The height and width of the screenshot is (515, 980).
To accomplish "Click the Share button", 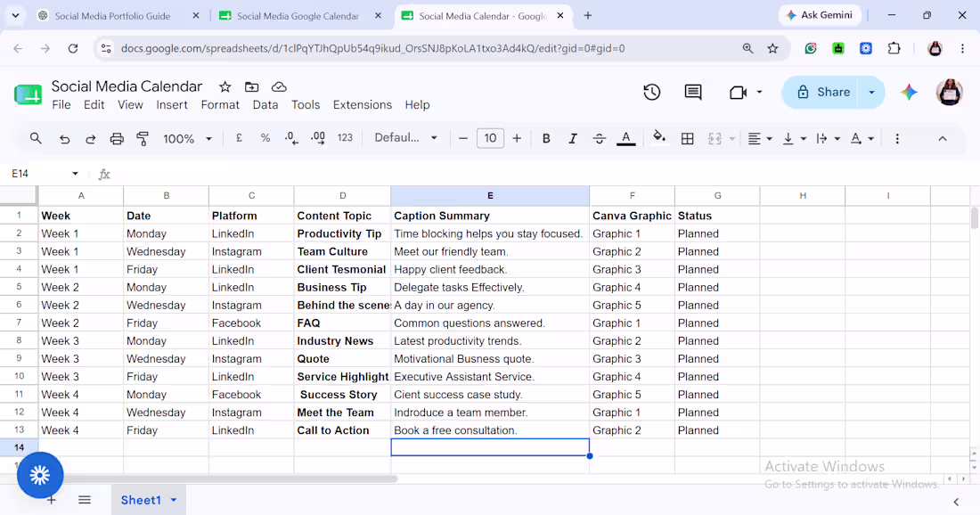I will [823, 93].
